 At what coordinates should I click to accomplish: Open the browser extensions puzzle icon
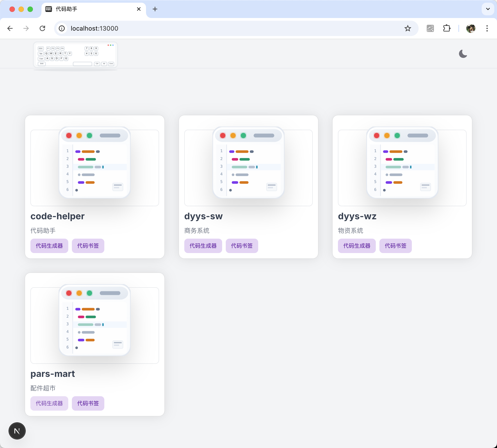click(447, 28)
